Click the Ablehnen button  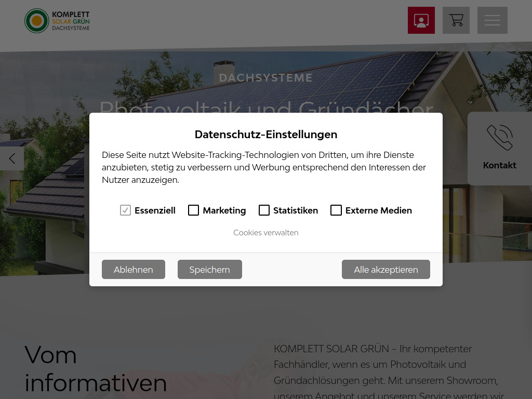[x=133, y=269]
